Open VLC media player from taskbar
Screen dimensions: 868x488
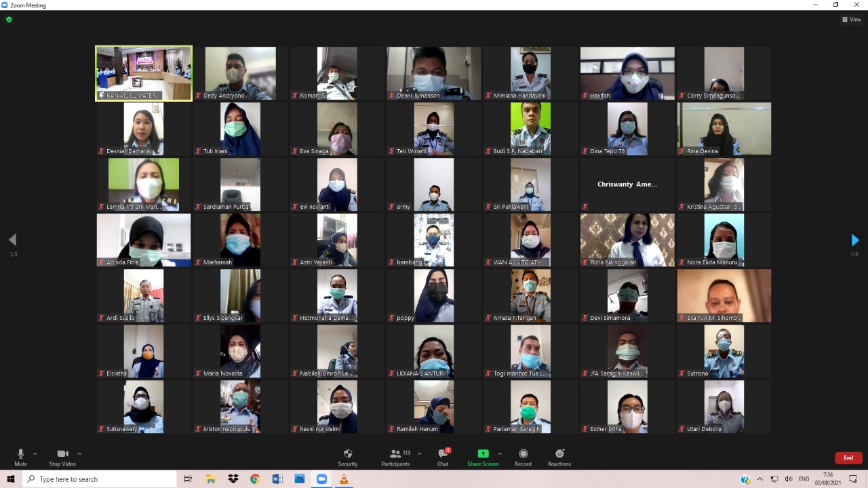[344, 479]
